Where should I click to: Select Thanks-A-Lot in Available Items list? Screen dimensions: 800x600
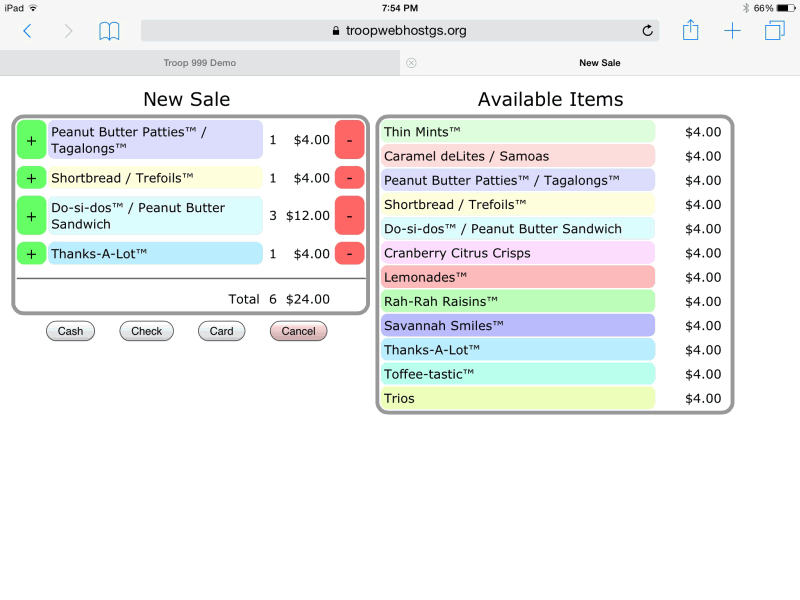[518, 350]
